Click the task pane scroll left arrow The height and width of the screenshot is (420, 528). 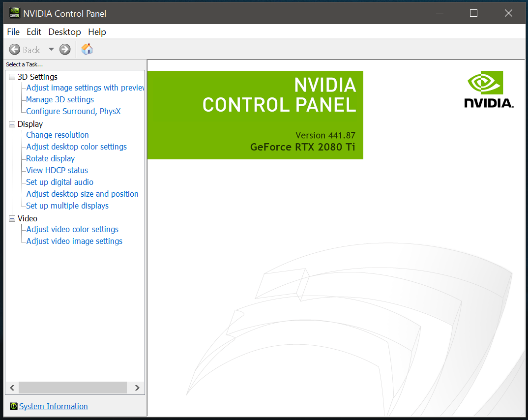pos(12,388)
